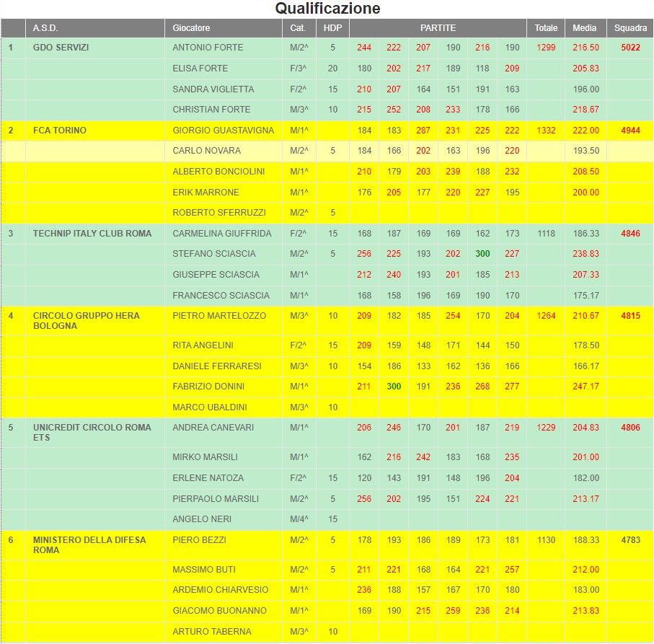
Task: Click the Squadra column header
Action: click(x=629, y=28)
